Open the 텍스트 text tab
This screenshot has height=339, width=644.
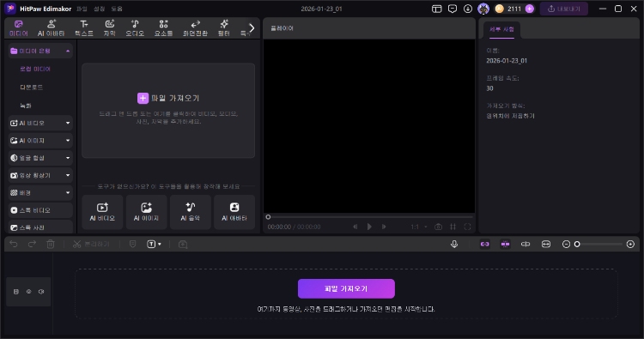click(84, 28)
